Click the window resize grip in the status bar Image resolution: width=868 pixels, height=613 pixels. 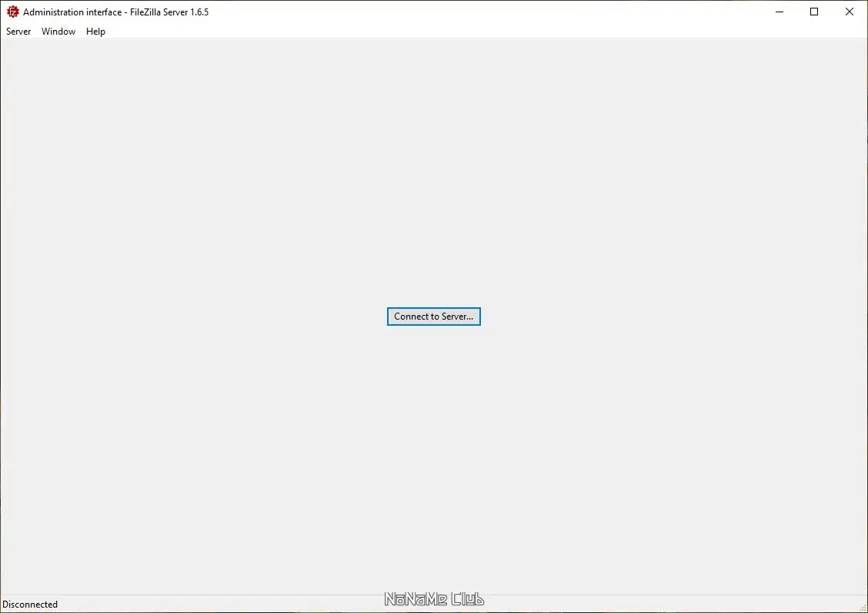(x=863, y=608)
